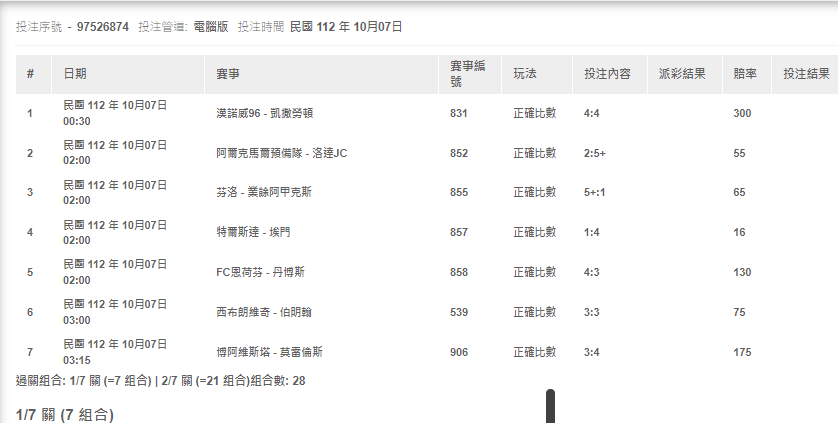Select match 特爾斯達 - 埃門
Screen dimensions: 838x423
pos(253,232)
